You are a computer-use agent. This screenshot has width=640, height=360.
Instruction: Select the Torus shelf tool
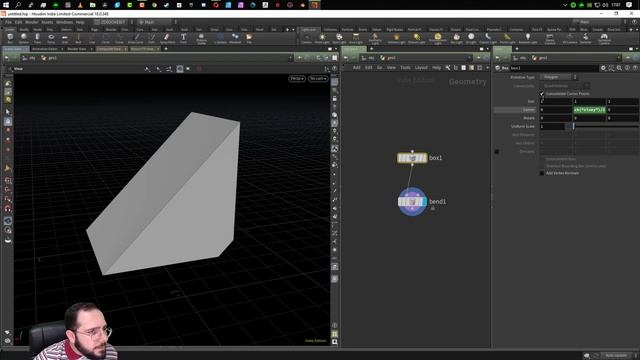tap(51, 38)
